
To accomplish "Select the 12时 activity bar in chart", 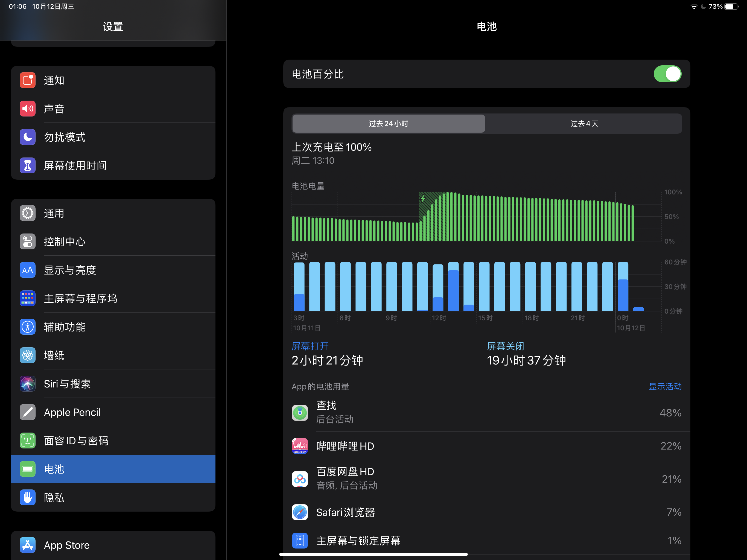I will [438, 287].
